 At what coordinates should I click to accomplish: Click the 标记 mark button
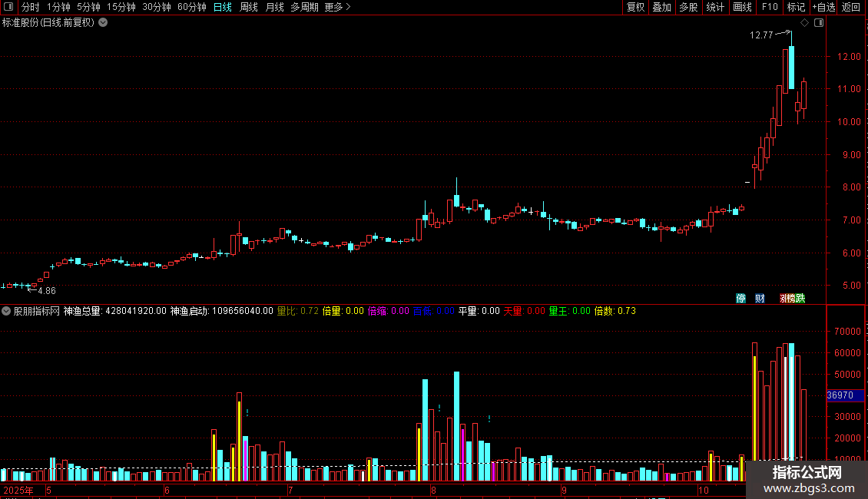[x=796, y=7]
